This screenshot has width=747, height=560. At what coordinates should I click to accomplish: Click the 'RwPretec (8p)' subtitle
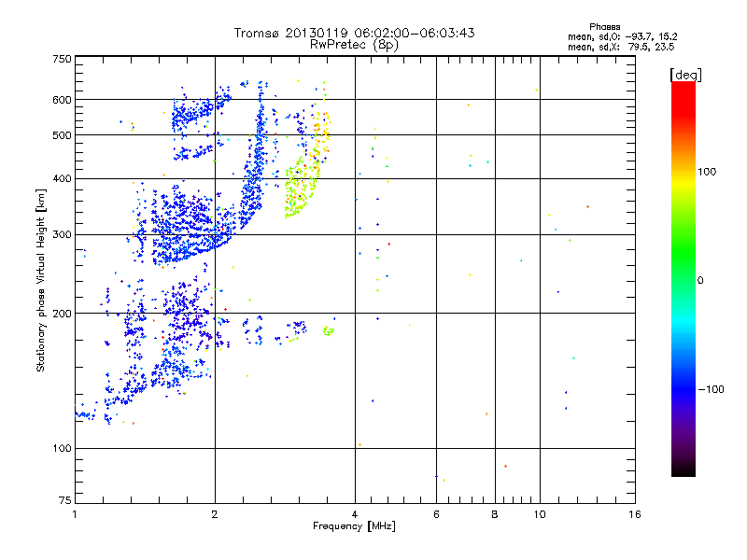tap(354, 45)
